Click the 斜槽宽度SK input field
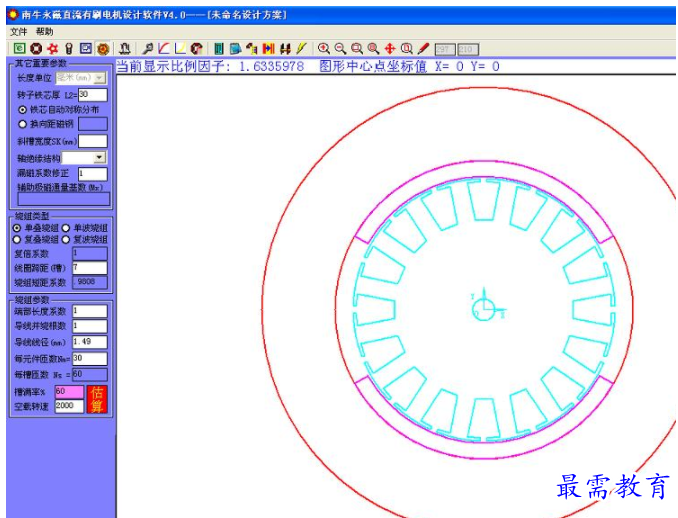 coord(93,141)
